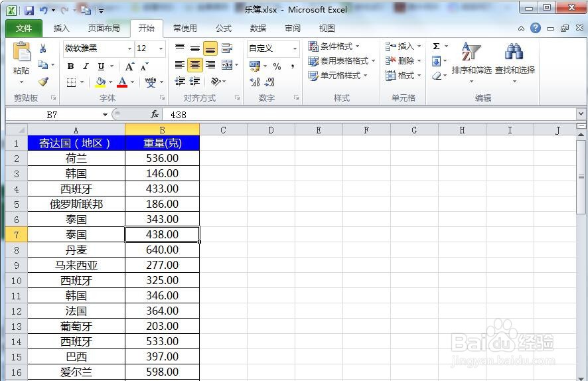Apply cell borders icon
The image size is (588, 381).
(71, 82)
